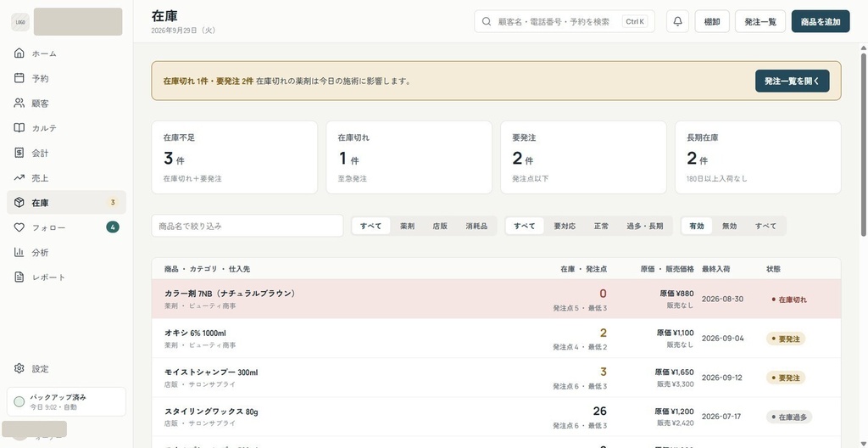Open 設定 page
Viewport: 868px width, 448px height.
click(x=66, y=368)
